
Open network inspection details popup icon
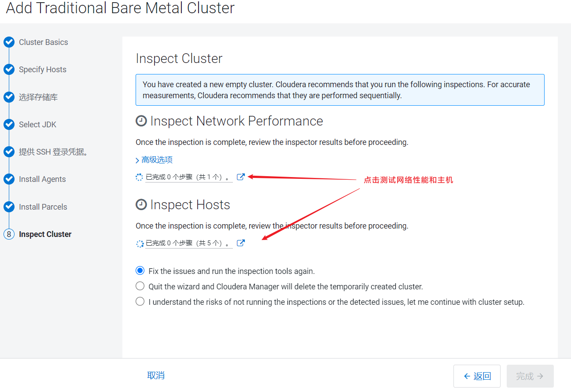[240, 177]
